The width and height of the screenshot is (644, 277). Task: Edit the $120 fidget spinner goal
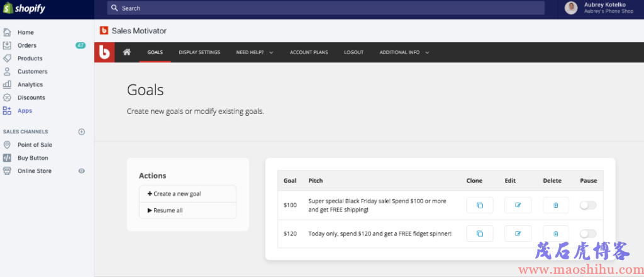518,234
